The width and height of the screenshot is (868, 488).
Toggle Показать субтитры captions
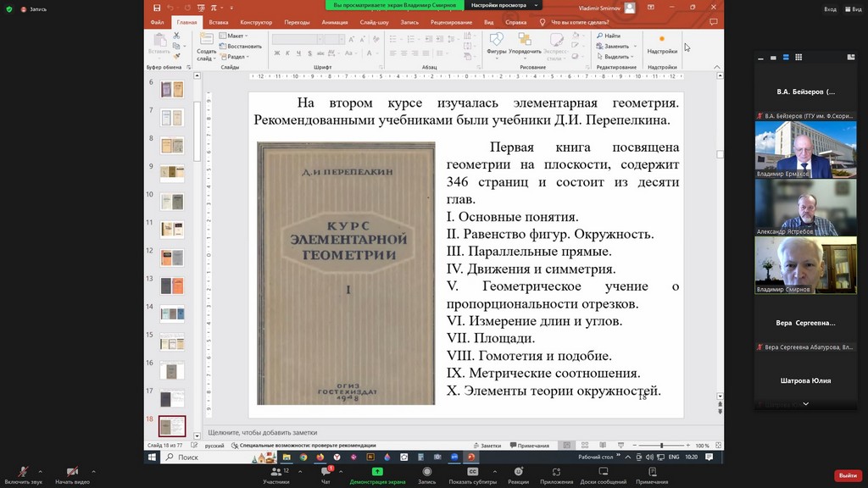click(x=472, y=474)
